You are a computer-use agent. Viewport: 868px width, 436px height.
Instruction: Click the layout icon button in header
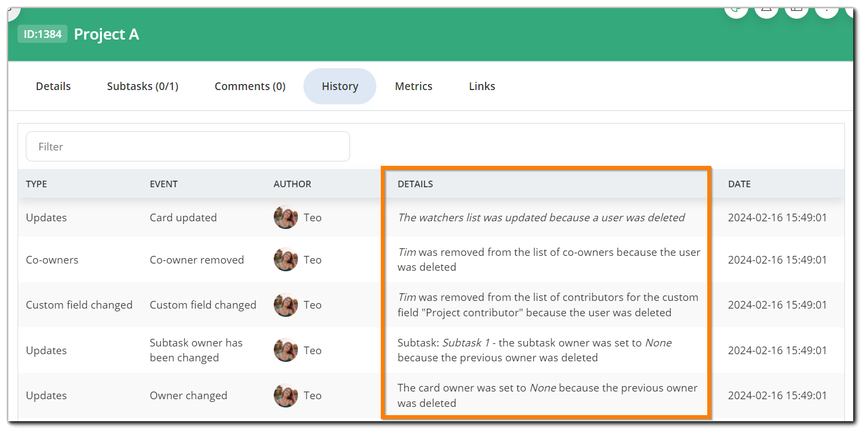click(x=797, y=11)
